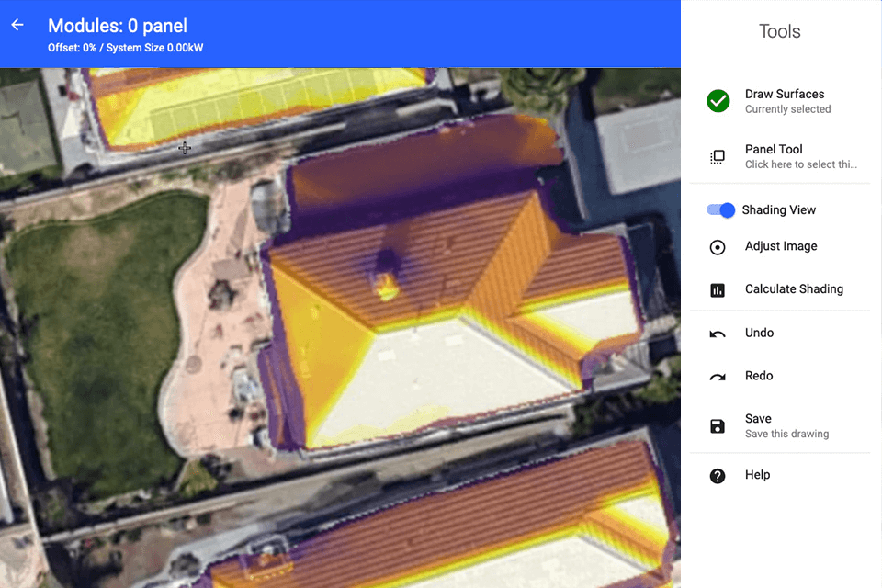
Task: Click the 'Modules: 0 panel' title
Action: [118, 26]
